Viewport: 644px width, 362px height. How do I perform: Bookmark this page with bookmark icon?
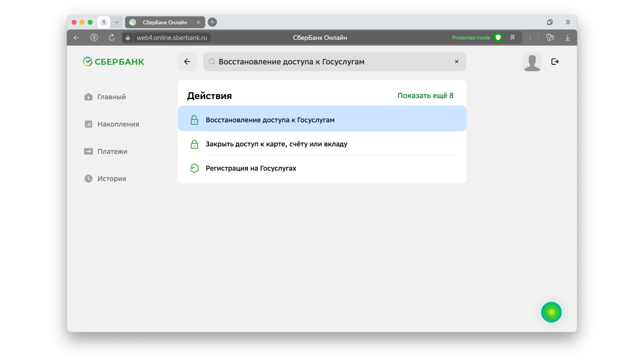click(x=513, y=38)
